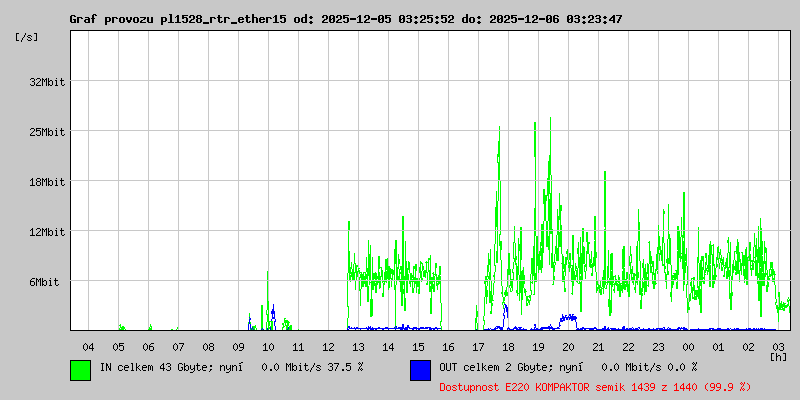Select the 04 hour tick label

(88, 346)
